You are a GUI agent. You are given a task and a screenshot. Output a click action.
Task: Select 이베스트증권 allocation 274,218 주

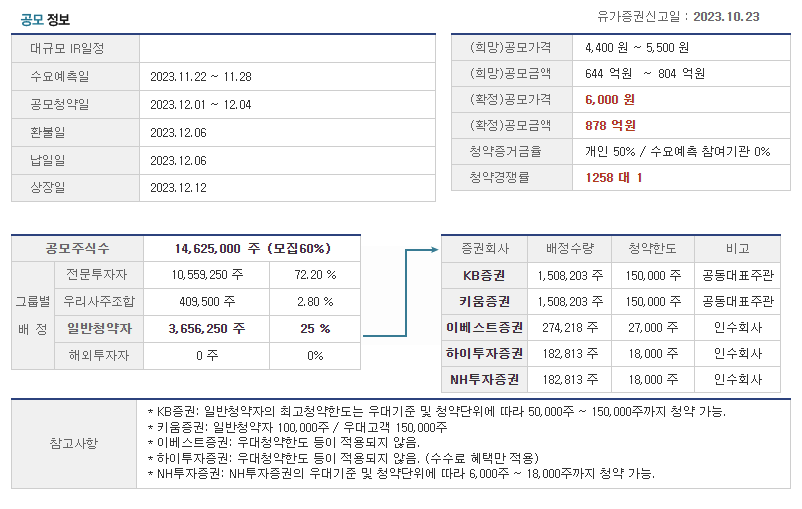coord(570,327)
